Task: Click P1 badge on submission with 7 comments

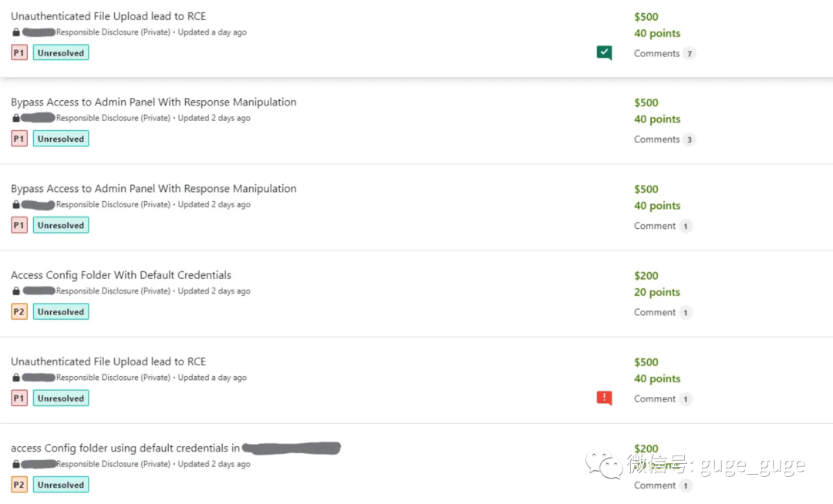Action: [19, 53]
